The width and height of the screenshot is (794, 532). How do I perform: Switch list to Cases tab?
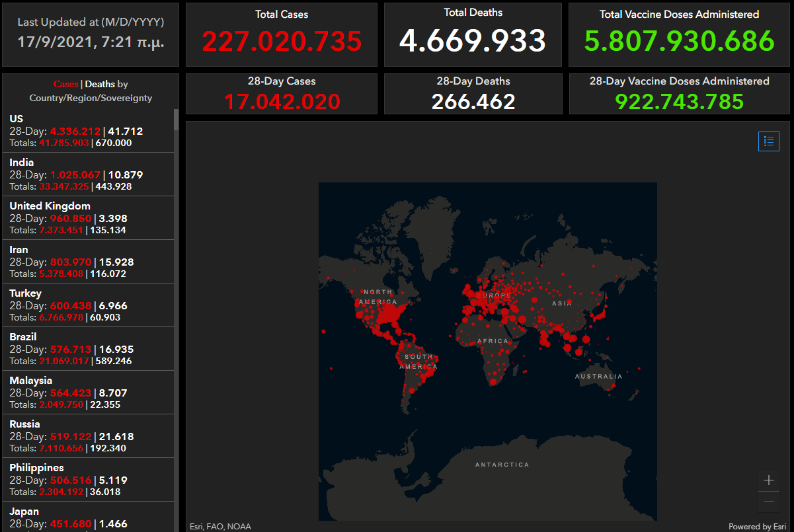click(65, 84)
